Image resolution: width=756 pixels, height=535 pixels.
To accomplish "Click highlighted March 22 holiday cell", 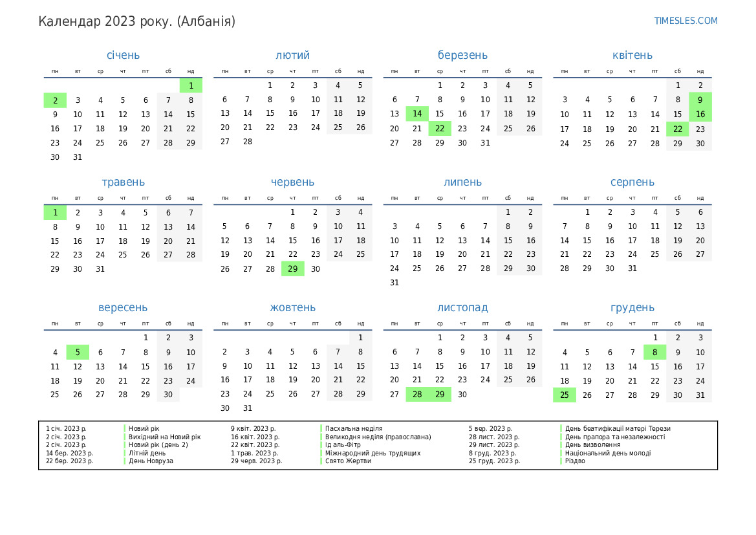I will (x=440, y=129).
